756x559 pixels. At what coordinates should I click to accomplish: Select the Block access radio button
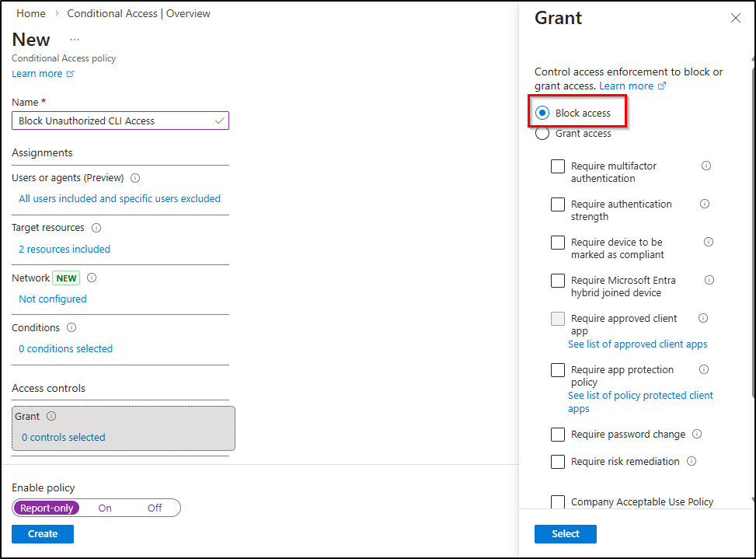click(542, 111)
